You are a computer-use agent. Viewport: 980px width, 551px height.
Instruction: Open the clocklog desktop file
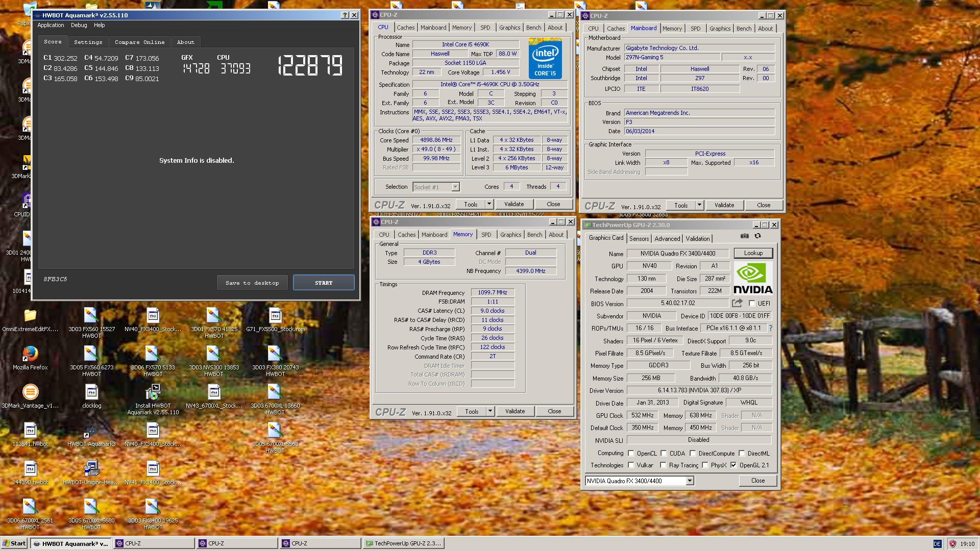[92, 396]
